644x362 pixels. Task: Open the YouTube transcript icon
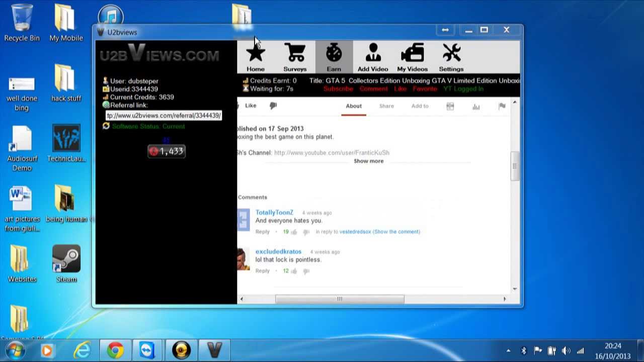coord(450,106)
